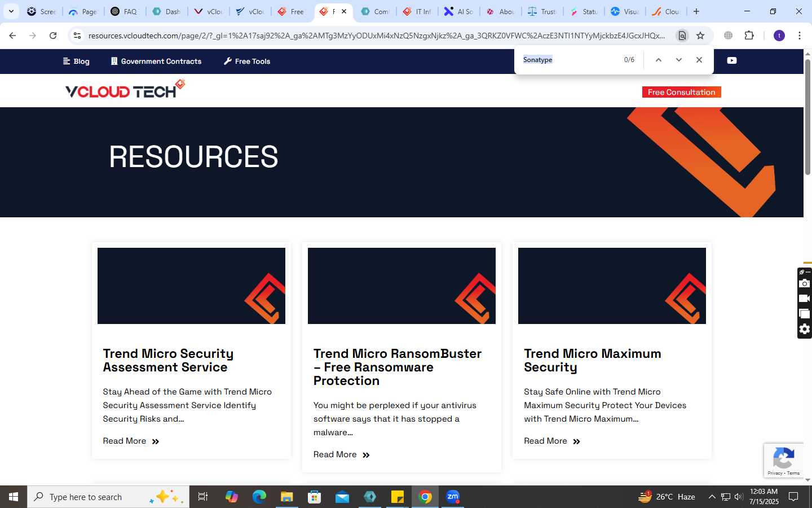The image size is (812, 508).
Task: Open the Free Tools menu link
Action: [x=247, y=62]
